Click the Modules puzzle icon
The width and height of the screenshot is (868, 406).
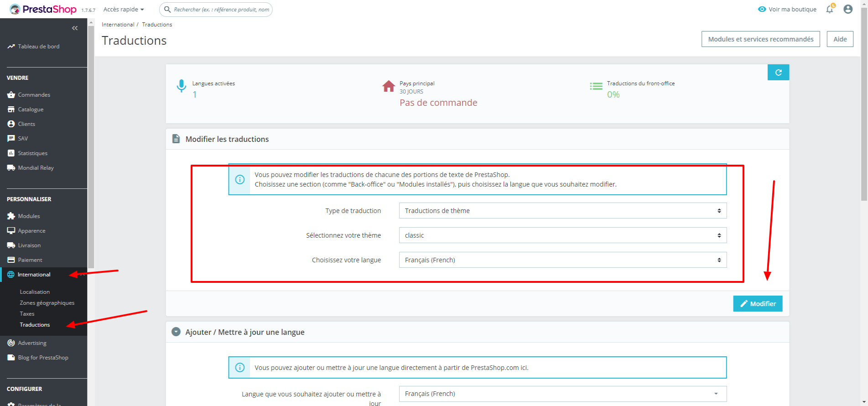(11, 216)
